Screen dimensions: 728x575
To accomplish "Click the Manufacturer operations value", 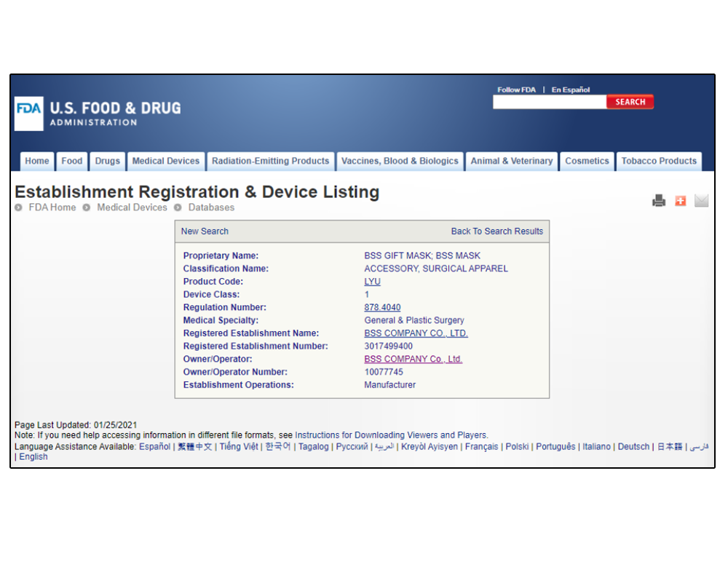I will tap(390, 385).
